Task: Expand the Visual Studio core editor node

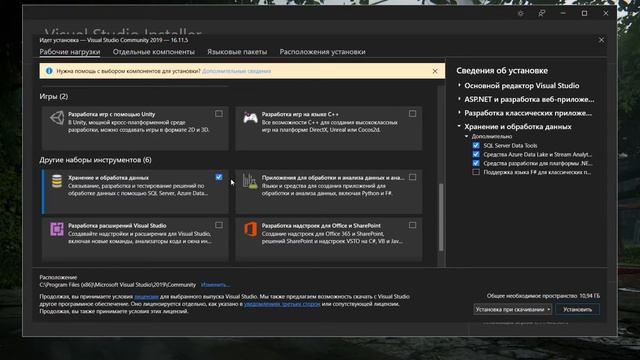Action: [x=459, y=85]
